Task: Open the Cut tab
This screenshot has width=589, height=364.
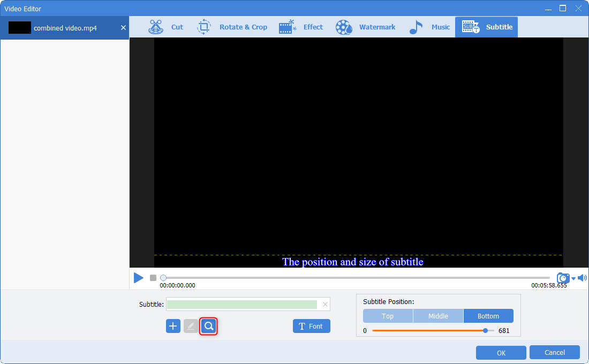Action: pyautogui.click(x=166, y=27)
